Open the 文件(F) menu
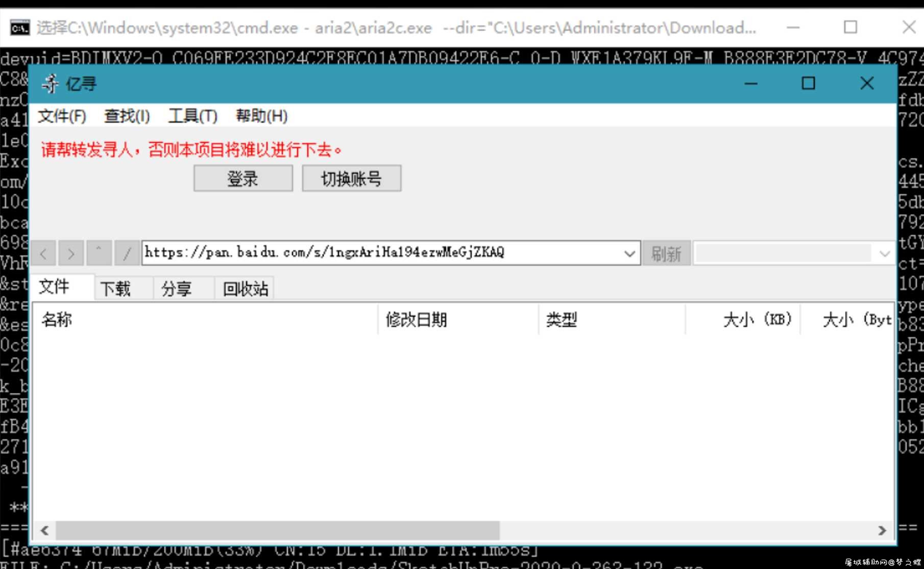This screenshot has width=924, height=569. 62,116
